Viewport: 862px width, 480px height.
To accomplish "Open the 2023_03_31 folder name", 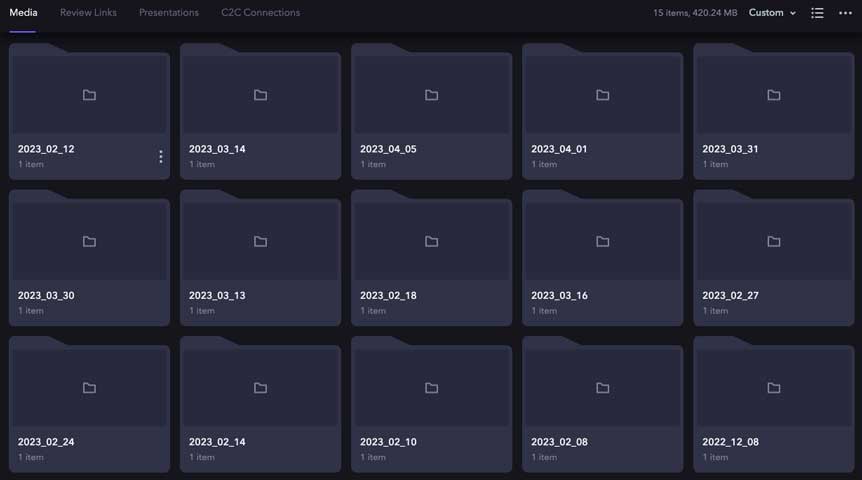I will coord(730,149).
